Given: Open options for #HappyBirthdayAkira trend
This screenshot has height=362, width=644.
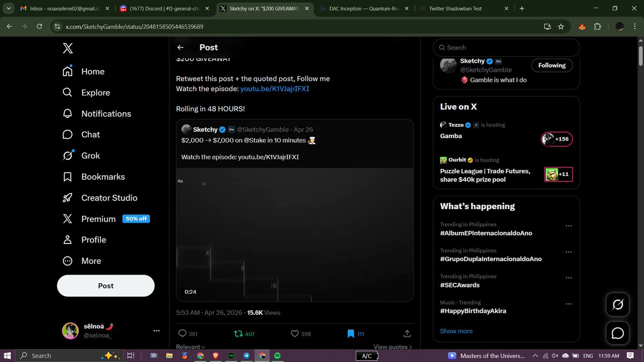Looking at the screenshot, I should coord(569,304).
